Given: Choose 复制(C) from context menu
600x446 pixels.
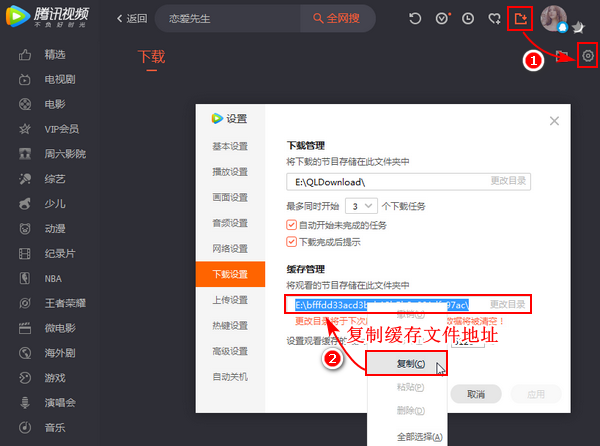Looking at the screenshot, I should (x=407, y=363).
